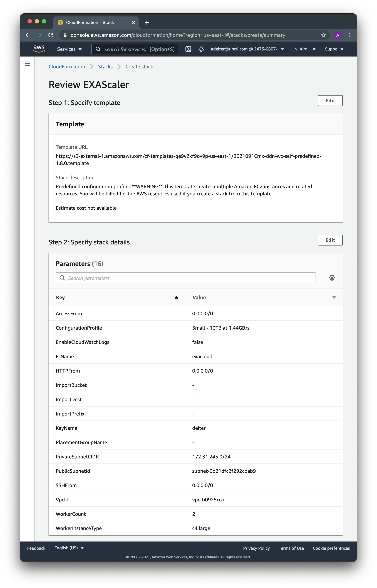Edit Step 1 Specify template

pos(330,101)
